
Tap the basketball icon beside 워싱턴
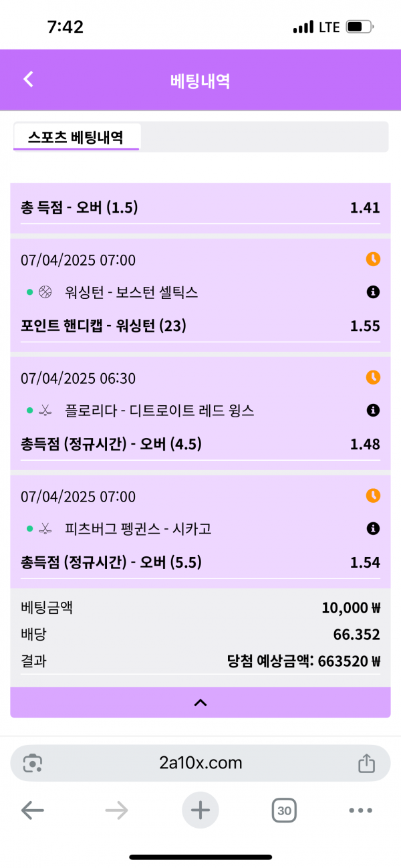pyautogui.click(x=45, y=292)
